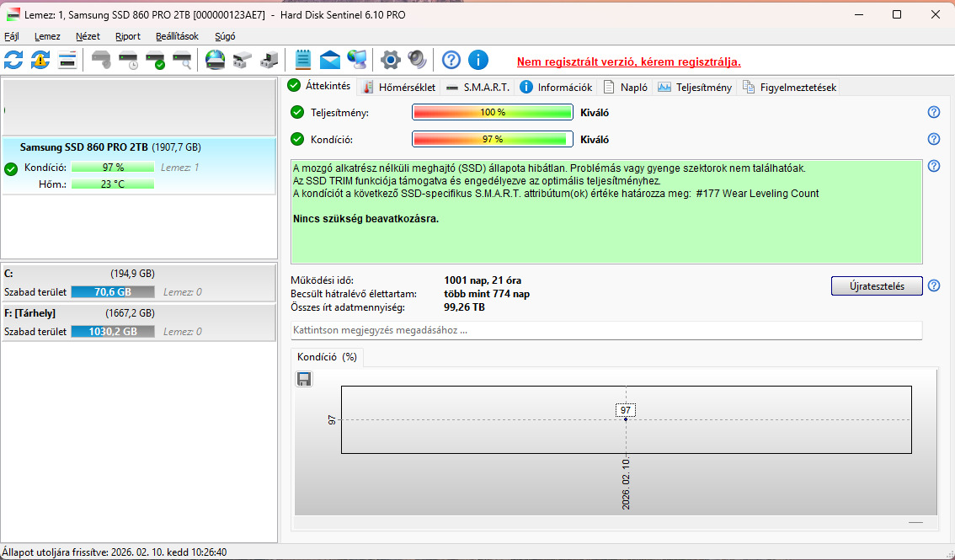Switch to the Hőmérséklet tab
The height and width of the screenshot is (560, 955).
coord(399,87)
